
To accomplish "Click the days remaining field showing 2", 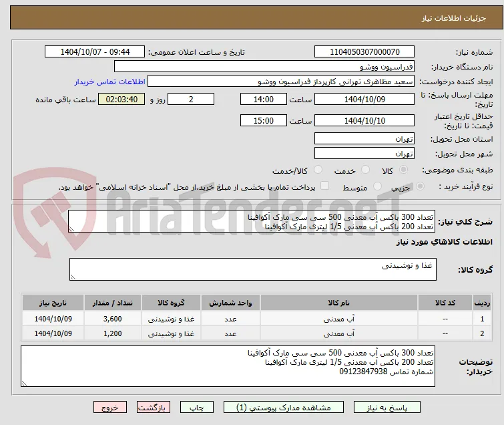I will click(191, 99).
